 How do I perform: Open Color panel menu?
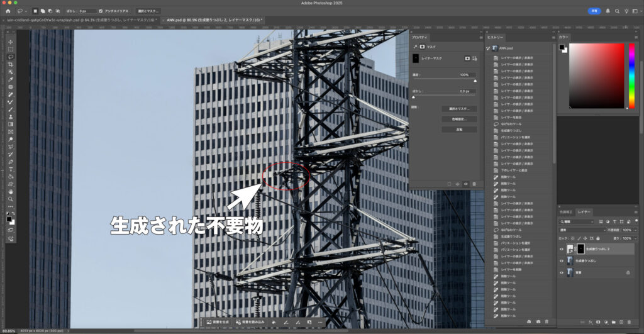coord(636,37)
